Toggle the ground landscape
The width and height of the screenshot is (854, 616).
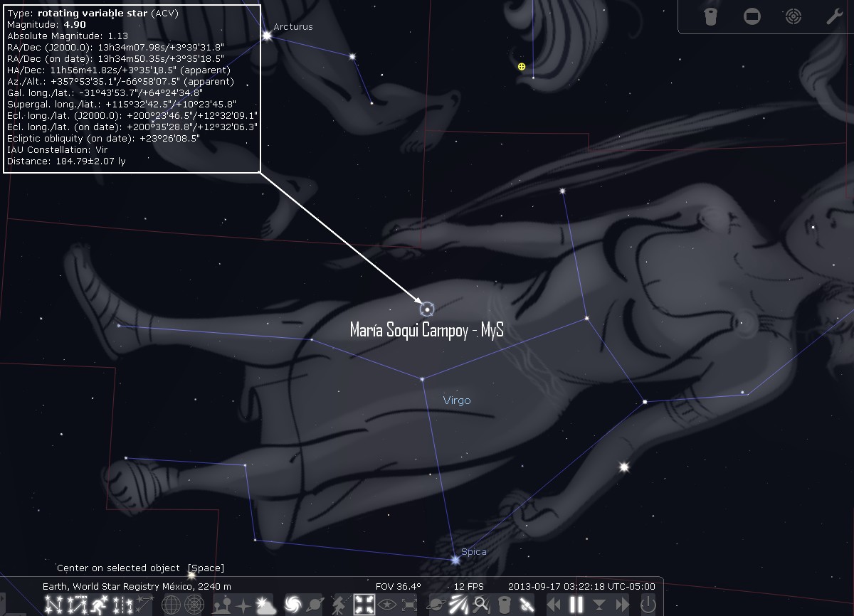tap(223, 605)
